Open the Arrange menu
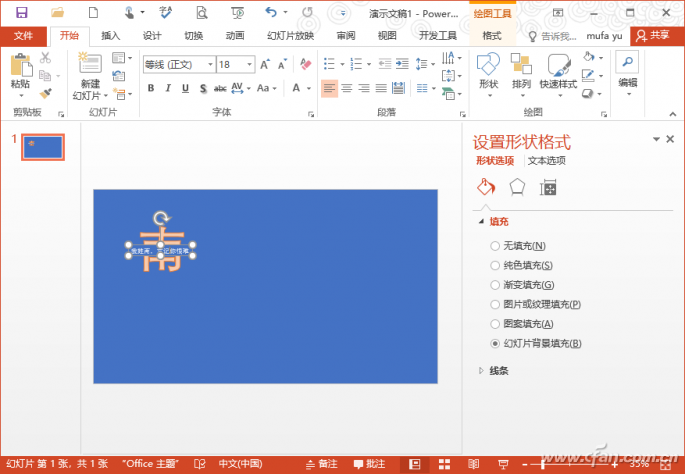 [521, 74]
